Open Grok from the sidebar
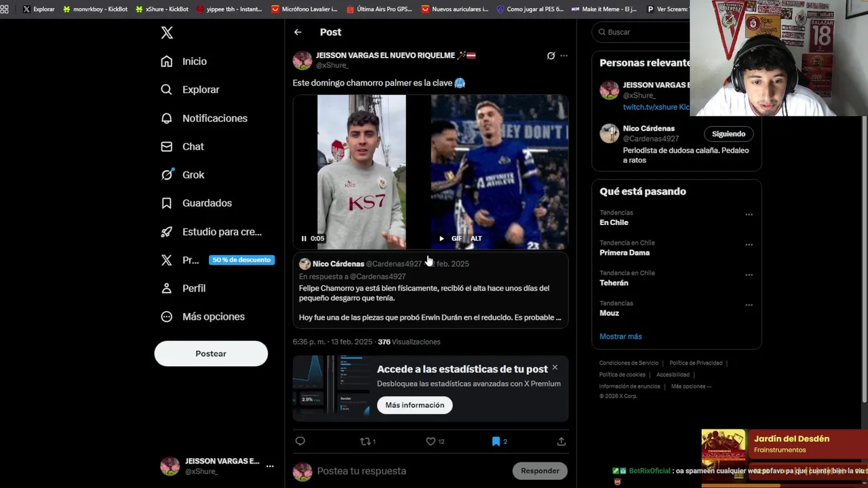868x488 pixels. [x=182, y=175]
